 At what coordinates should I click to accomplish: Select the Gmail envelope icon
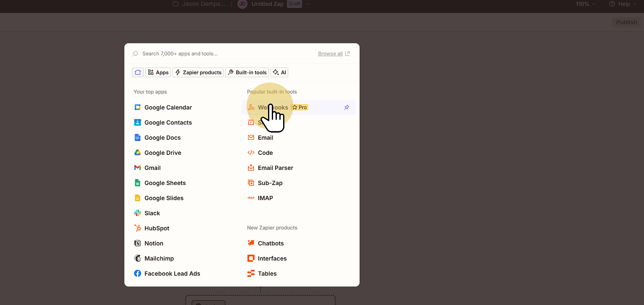[x=137, y=168]
